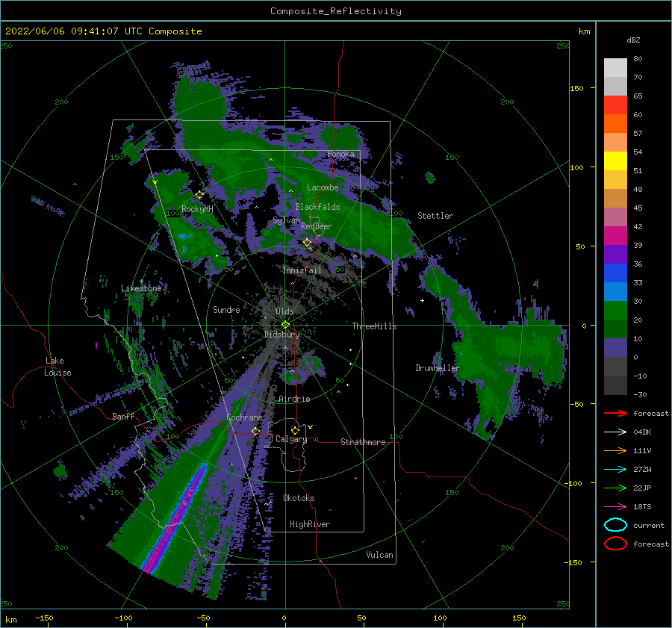Click yellow diamond marker above Calgary
The width and height of the screenshot is (672, 628).
pyautogui.click(x=295, y=430)
